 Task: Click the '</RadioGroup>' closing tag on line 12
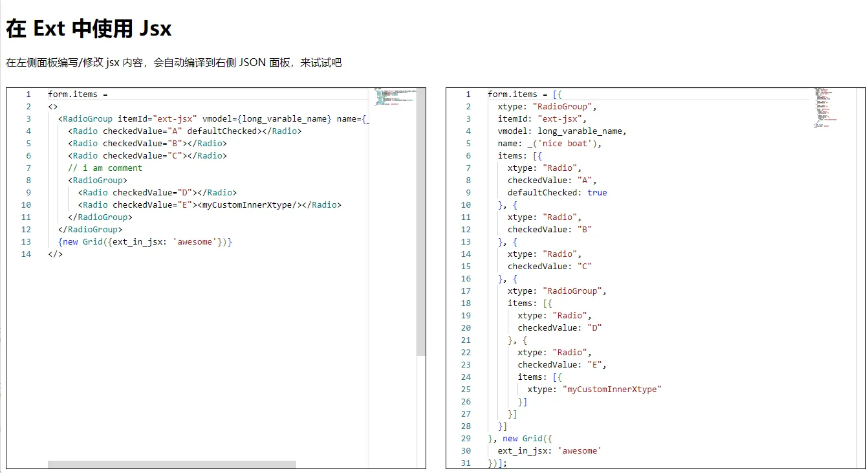90,230
